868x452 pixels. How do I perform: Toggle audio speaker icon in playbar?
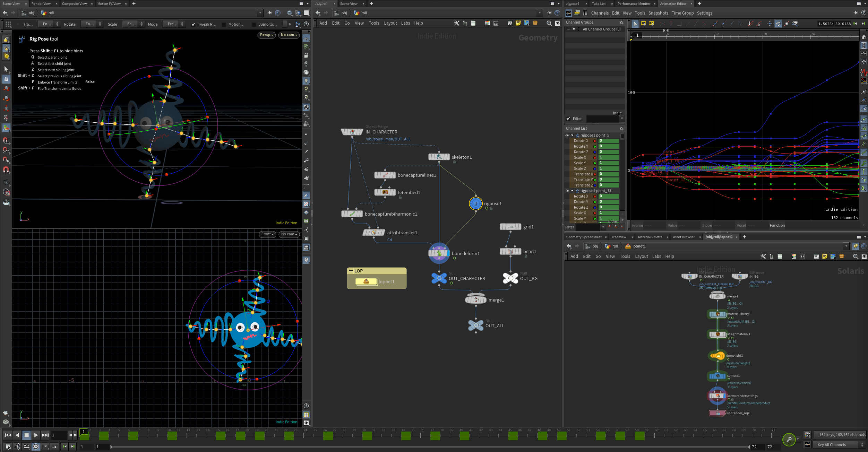pos(17,446)
